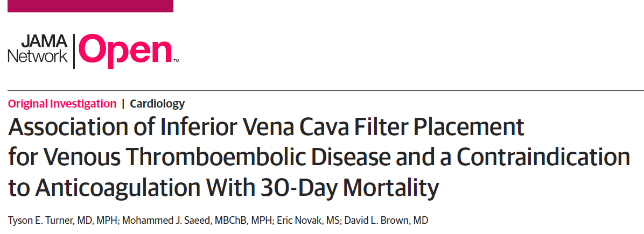This screenshot has width=644, height=234.
Task: Click the JAMA Network logo
Action: pos(93,51)
